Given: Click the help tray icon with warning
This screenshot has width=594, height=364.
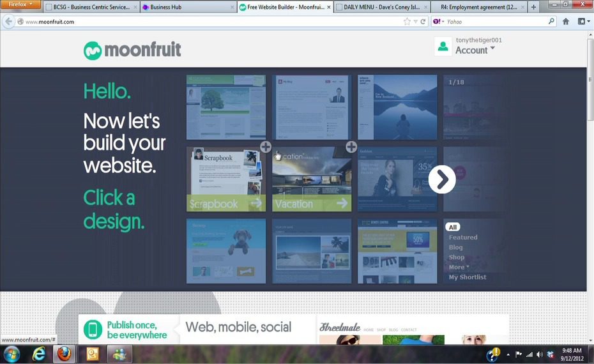Looking at the screenshot, I should (493, 355).
